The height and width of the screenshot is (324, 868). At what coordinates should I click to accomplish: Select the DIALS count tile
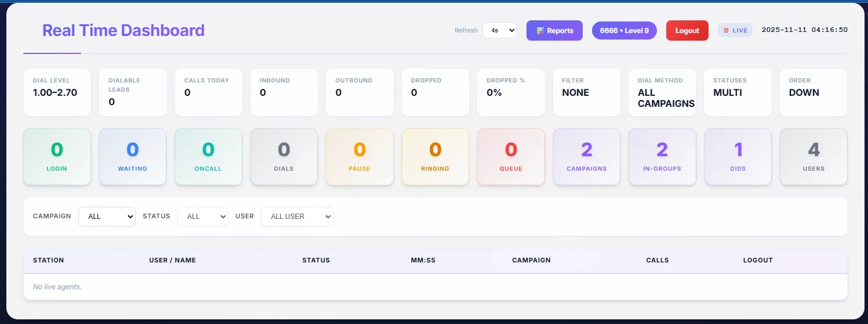tap(284, 157)
